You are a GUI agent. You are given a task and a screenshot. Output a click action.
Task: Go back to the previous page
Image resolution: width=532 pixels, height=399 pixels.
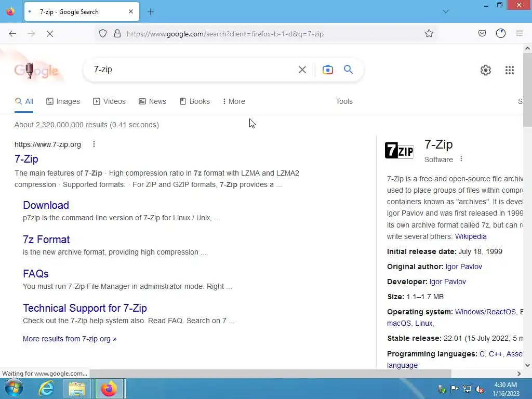click(x=12, y=34)
